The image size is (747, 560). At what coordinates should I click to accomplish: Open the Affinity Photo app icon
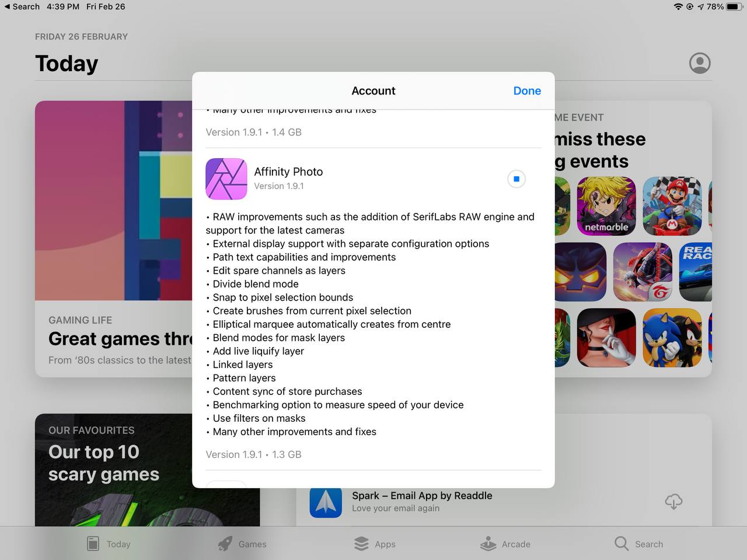(x=226, y=179)
